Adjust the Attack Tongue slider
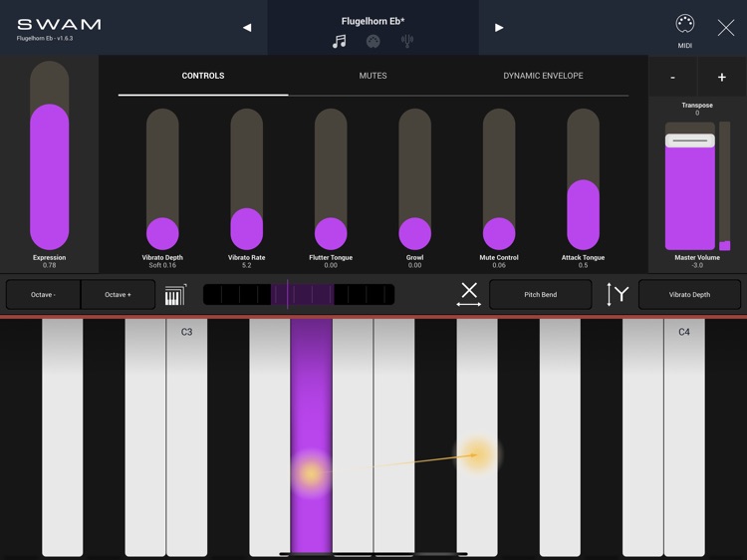Image resolution: width=747 pixels, height=560 pixels. (583, 179)
